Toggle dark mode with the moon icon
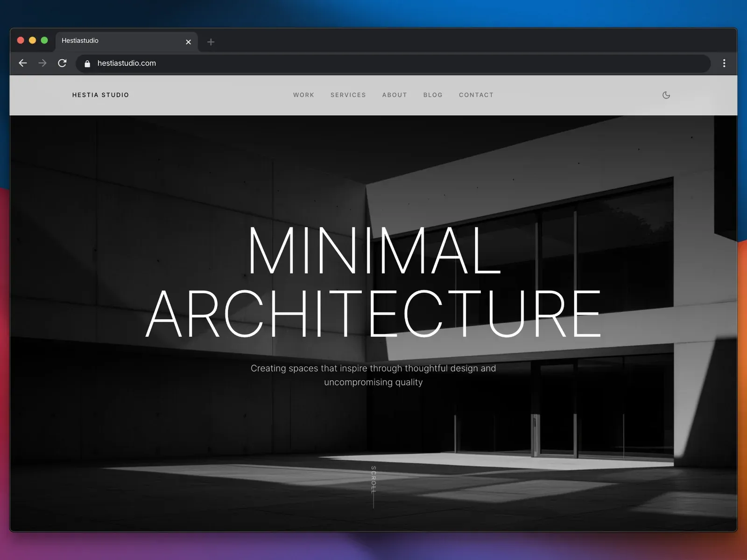The height and width of the screenshot is (560, 747). [666, 95]
